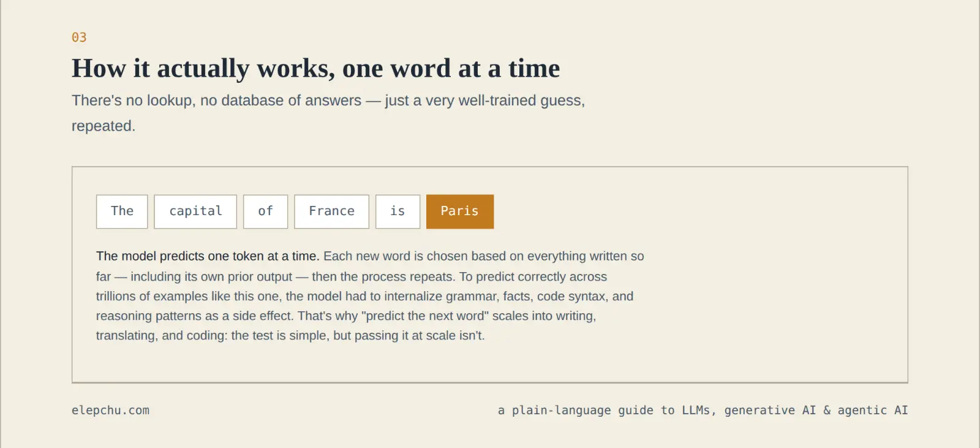Click the line starting "far — including"

click(x=352, y=277)
